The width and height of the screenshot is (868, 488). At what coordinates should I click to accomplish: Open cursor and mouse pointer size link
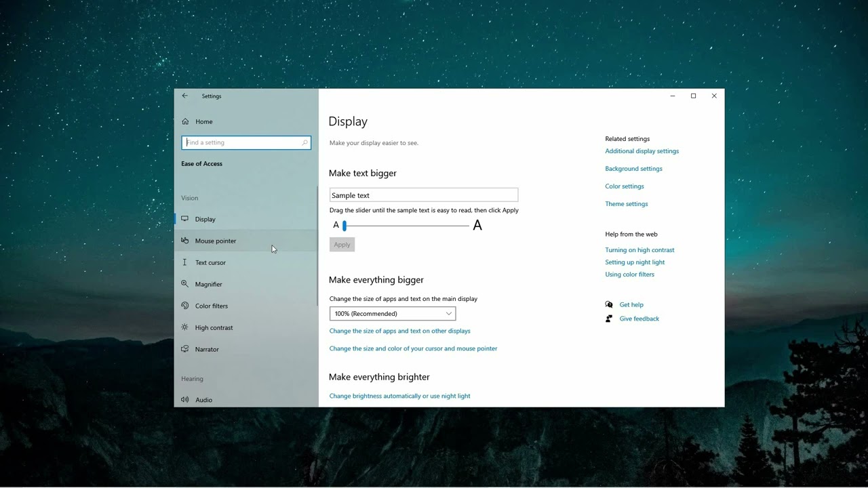click(413, 348)
